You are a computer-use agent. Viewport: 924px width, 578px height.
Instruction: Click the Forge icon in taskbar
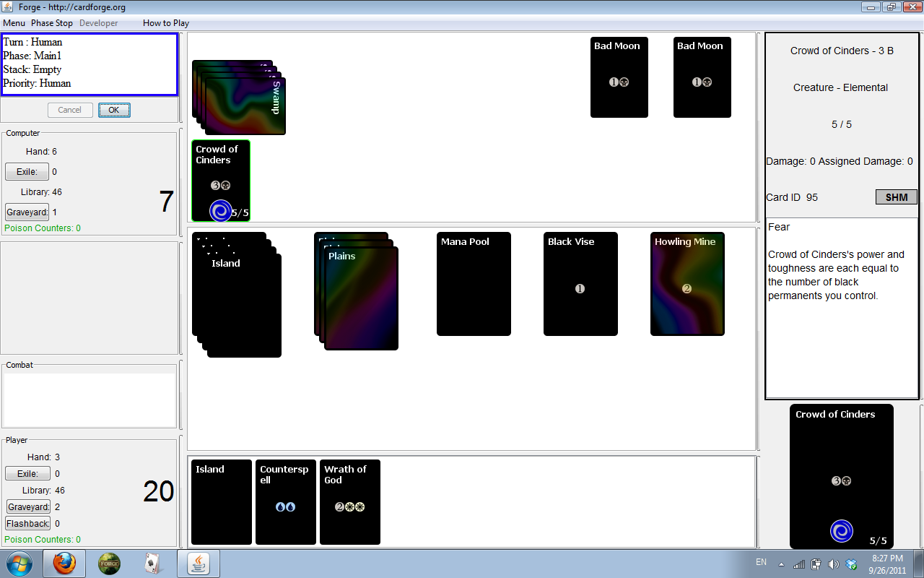tap(109, 564)
